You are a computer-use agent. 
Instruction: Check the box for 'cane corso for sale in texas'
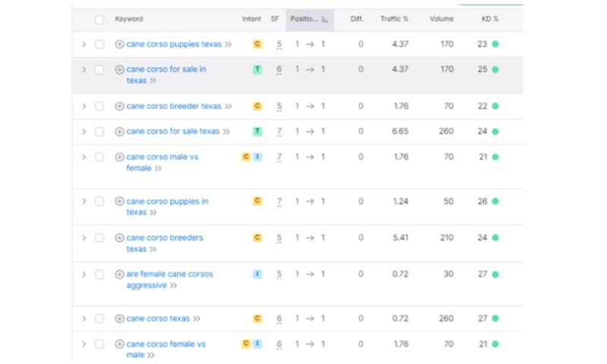click(x=99, y=70)
